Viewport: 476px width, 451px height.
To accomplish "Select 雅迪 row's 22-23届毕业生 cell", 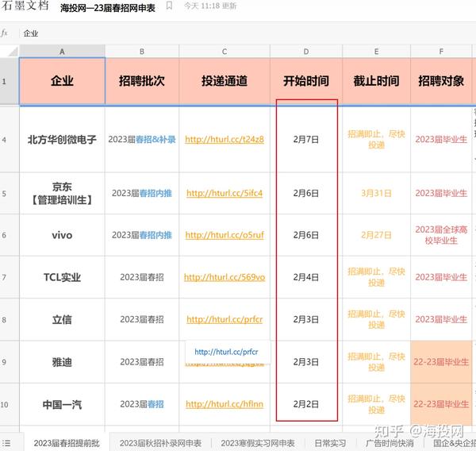I will point(441,361).
